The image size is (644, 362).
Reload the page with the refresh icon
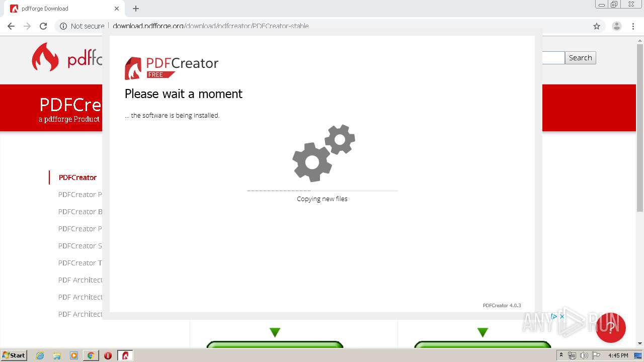[x=43, y=26]
